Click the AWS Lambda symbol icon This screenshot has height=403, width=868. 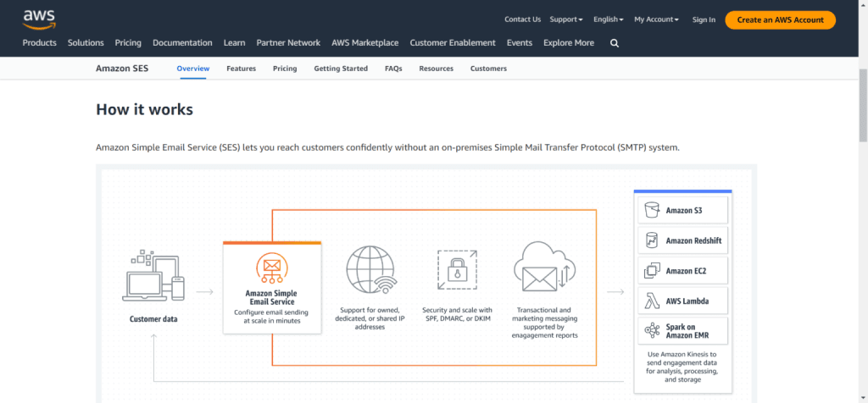[x=652, y=301]
